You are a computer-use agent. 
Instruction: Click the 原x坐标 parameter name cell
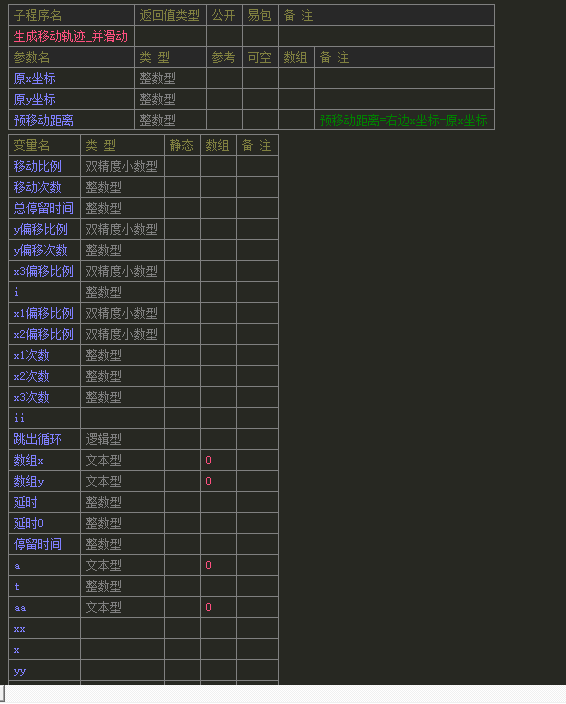click(71, 78)
